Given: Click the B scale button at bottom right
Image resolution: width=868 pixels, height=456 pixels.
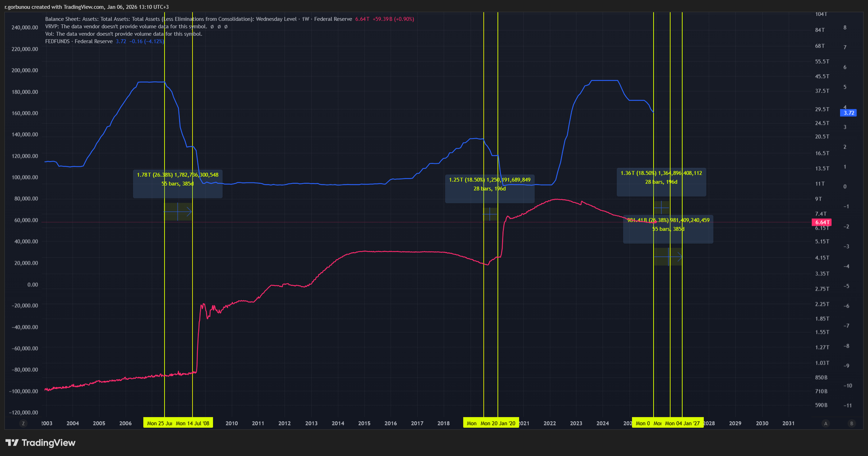Looking at the screenshot, I should [x=852, y=423].
